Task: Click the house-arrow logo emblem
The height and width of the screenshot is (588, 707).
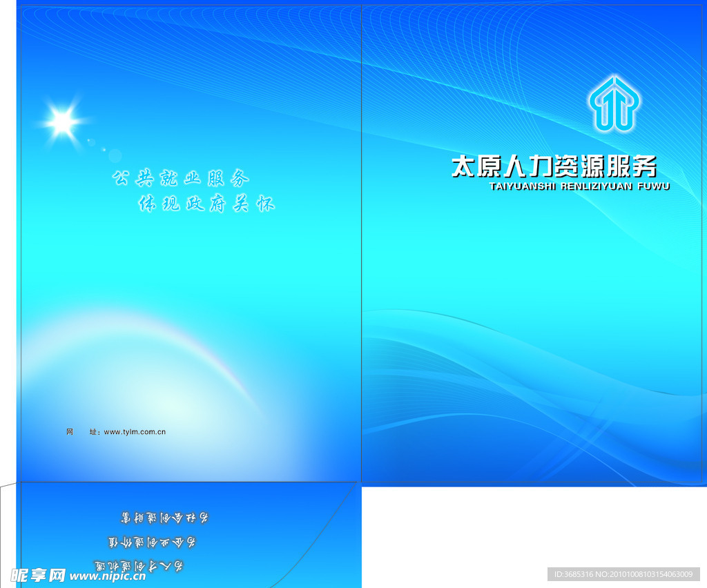Action: pos(614,104)
